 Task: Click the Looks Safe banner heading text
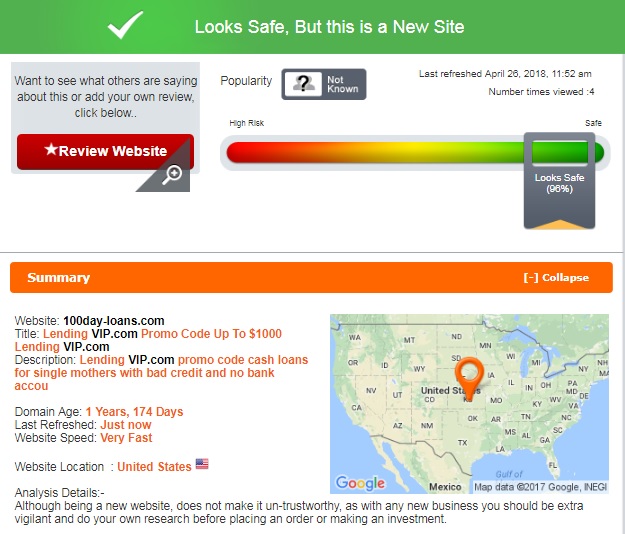pyautogui.click(x=329, y=27)
